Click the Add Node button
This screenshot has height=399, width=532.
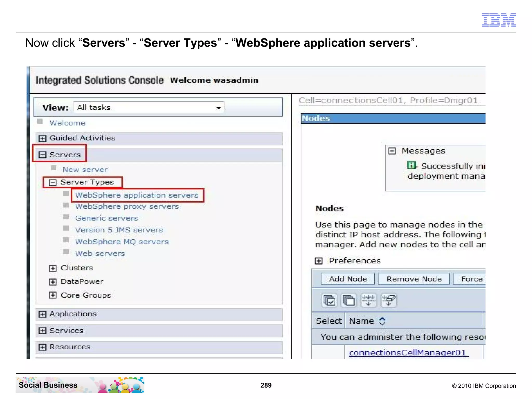[348, 279]
